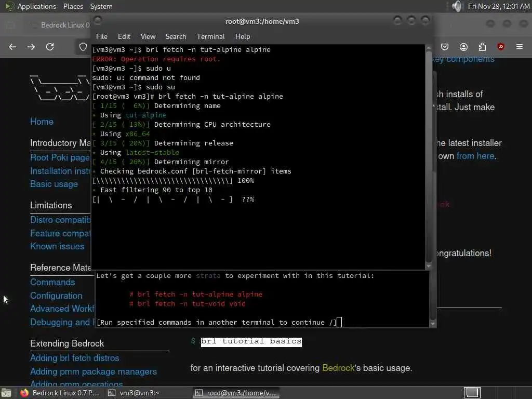The image size is (532, 399).
Task: Click the Firefox back arrow
Action: click(12, 47)
